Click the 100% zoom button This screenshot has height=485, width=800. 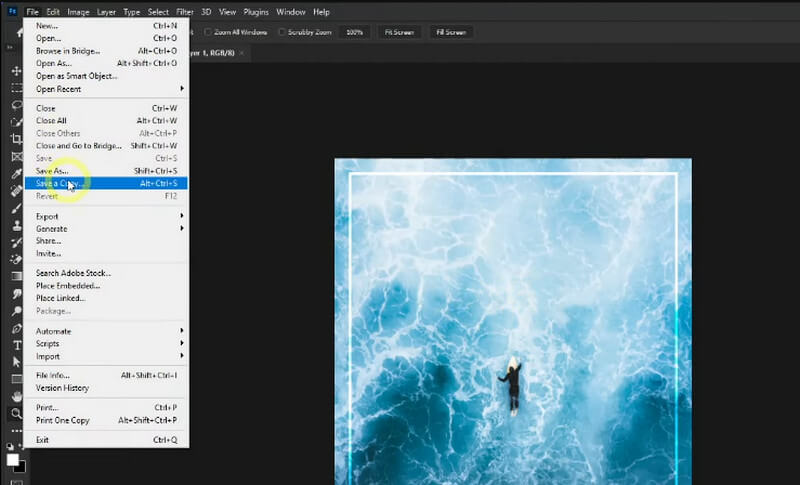pos(355,32)
